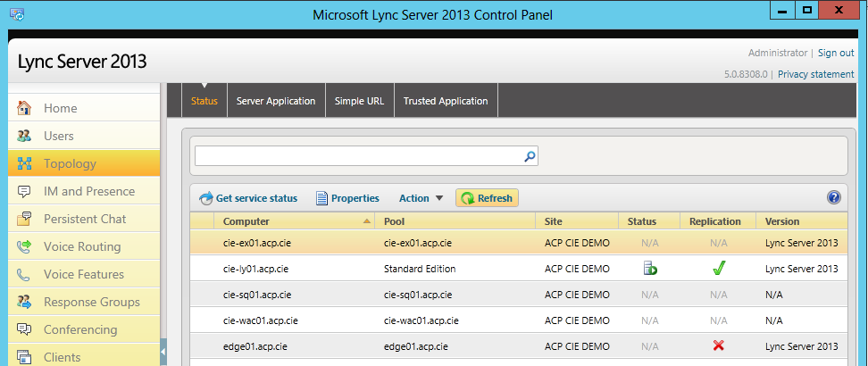The image size is (868, 366).
Task: Click the cie-sq01.acp.cie pool cell
Action: click(418, 295)
